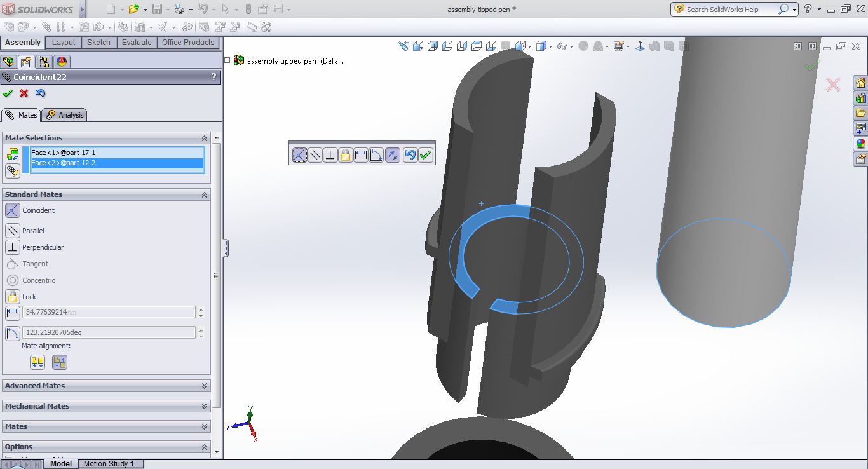Image resolution: width=868 pixels, height=469 pixels.
Task: Click the Flip Mate Alignment icon in the popup toolbar
Action: pyautogui.click(x=393, y=155)
